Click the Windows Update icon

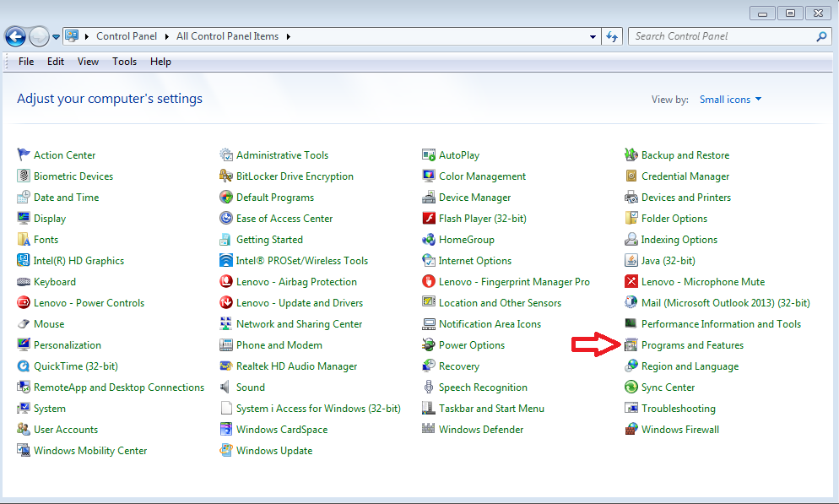coord(226,451)
